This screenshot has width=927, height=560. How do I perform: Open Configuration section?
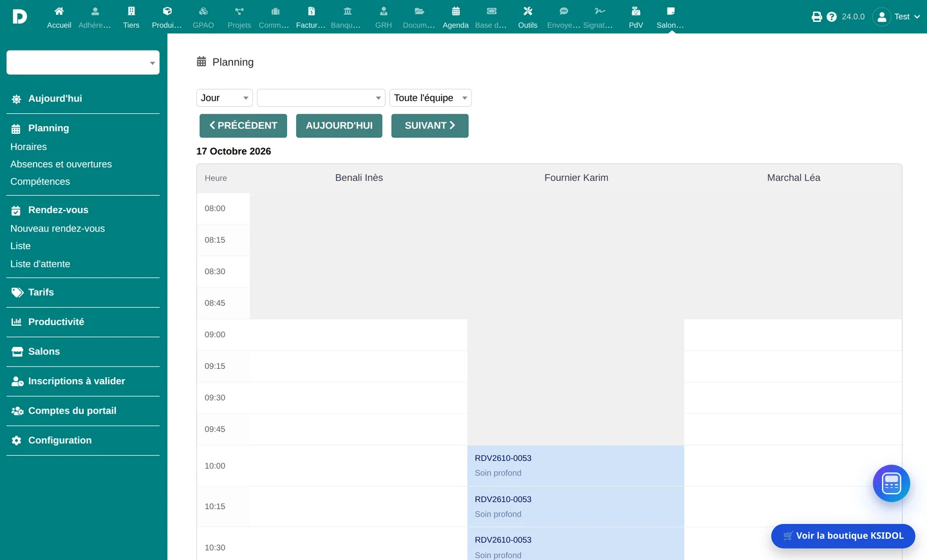click(60, 440)
